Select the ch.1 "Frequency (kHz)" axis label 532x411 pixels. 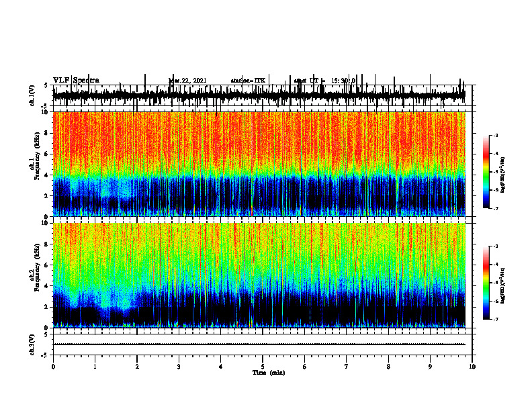37,156
